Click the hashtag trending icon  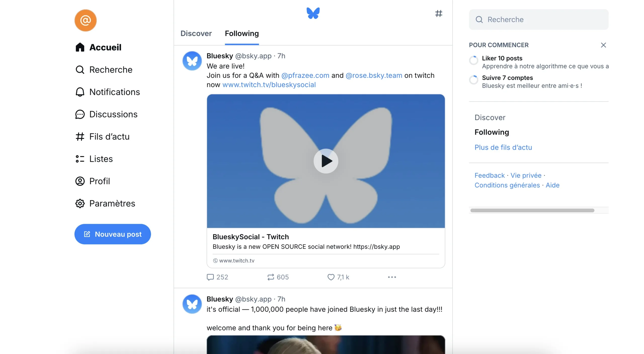pos(438,13)
